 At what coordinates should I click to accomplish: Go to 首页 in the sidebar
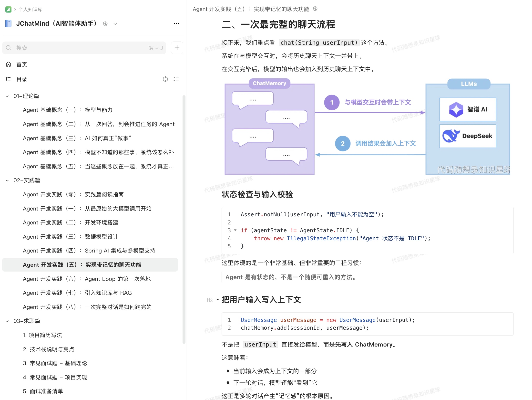point(21,64)
